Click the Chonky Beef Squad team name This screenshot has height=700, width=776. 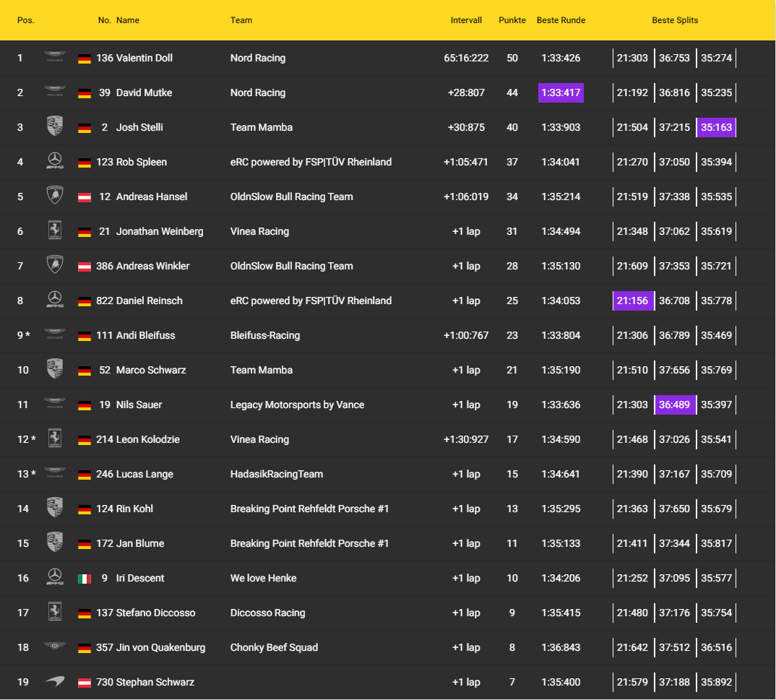pyautogui.click(x=274, y=647)
